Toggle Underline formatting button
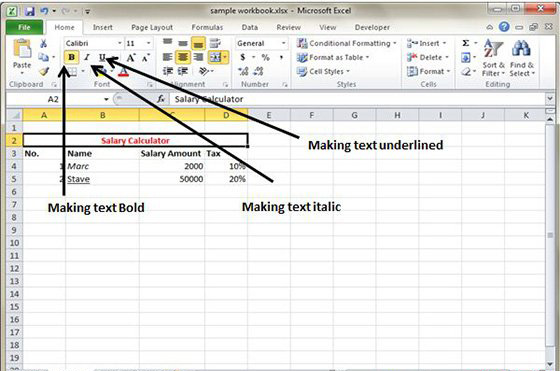Screen dimensions: 560x371 click(x=102, y=57)
